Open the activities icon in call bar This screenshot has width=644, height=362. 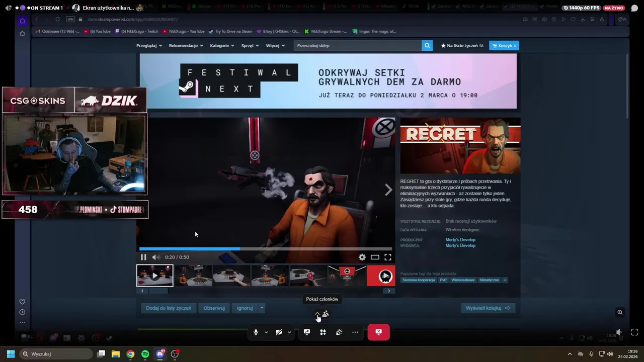pos(323,332)
